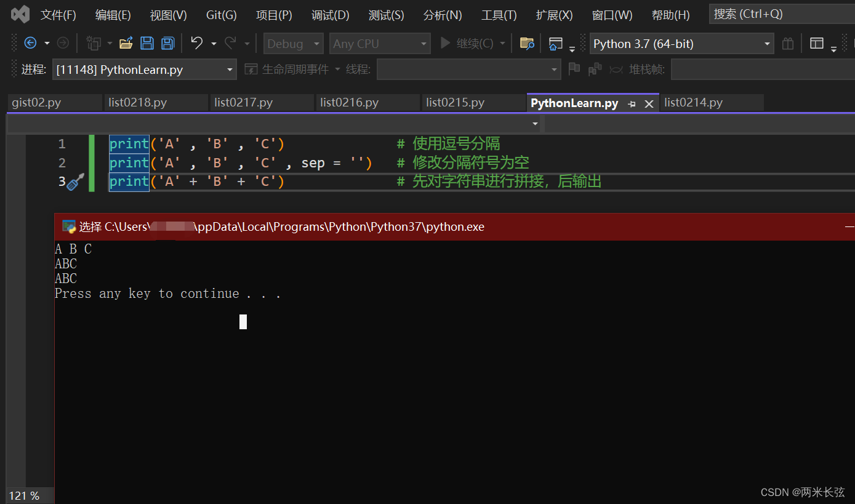Screen dimensions: 855x504
Task: Open the Python 3.7 (64-bit) environment dropdown
Action: tap(681, 44)
